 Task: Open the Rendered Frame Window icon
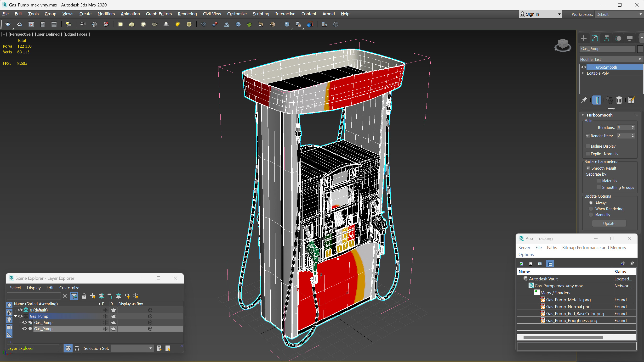pyautogui.click(x=31, y=24)
